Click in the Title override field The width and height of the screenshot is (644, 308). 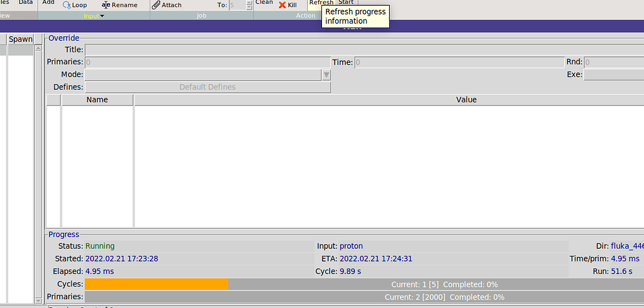pyautogui.click(x=364, y=50)
